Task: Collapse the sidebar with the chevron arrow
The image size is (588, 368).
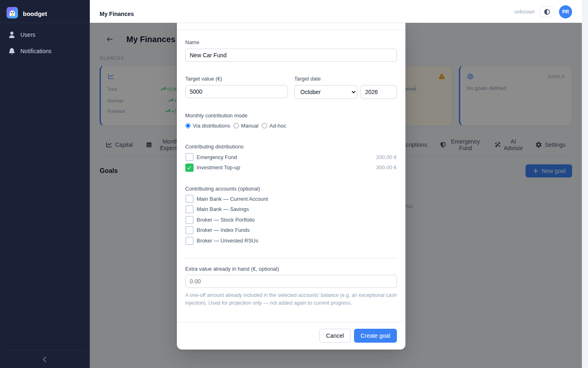Action: (x=45, y=359)
